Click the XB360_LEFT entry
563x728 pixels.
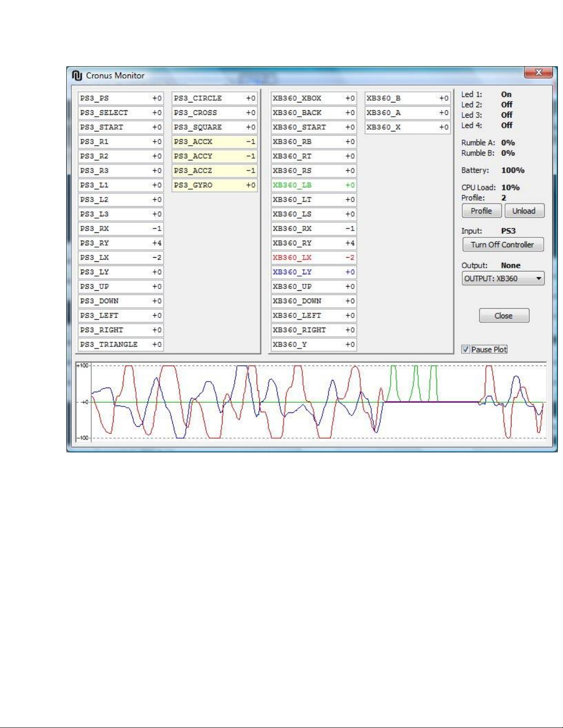pos(314,316)
